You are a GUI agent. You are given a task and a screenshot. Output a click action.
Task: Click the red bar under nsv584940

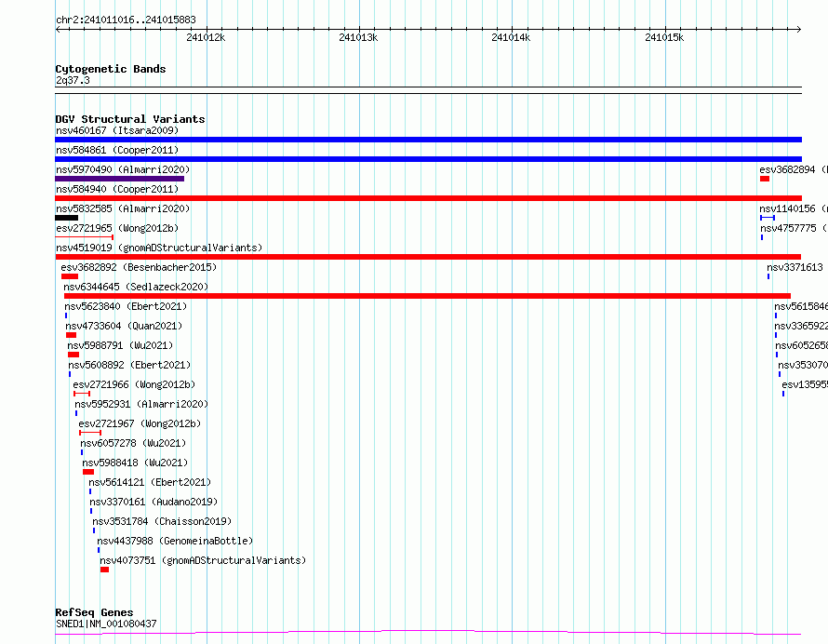pos(428,198)
